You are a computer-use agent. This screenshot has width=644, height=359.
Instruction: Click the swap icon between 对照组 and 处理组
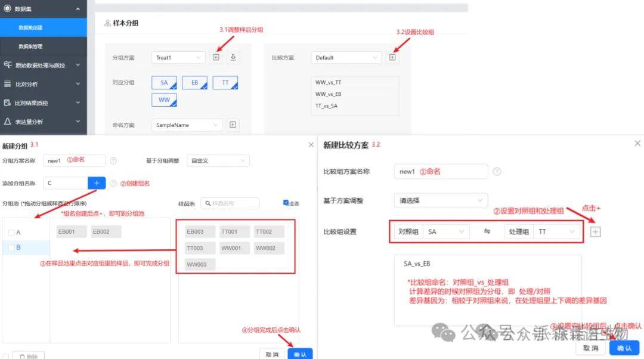tap(487, 231)
